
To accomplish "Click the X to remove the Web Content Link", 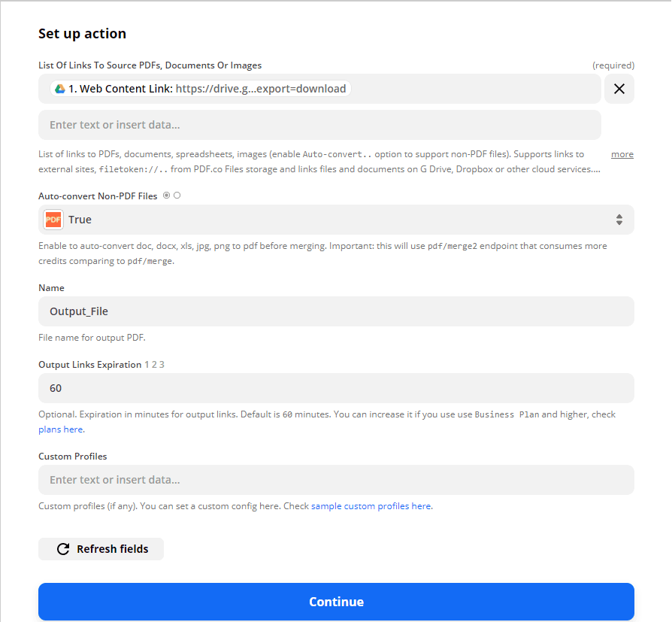I will 619,88.
